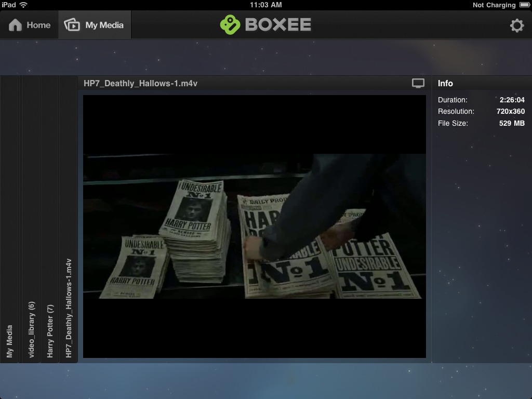The width and height of the screenshot is (532, 399).
Task: Select the Duration label
Action: [453, 100]
